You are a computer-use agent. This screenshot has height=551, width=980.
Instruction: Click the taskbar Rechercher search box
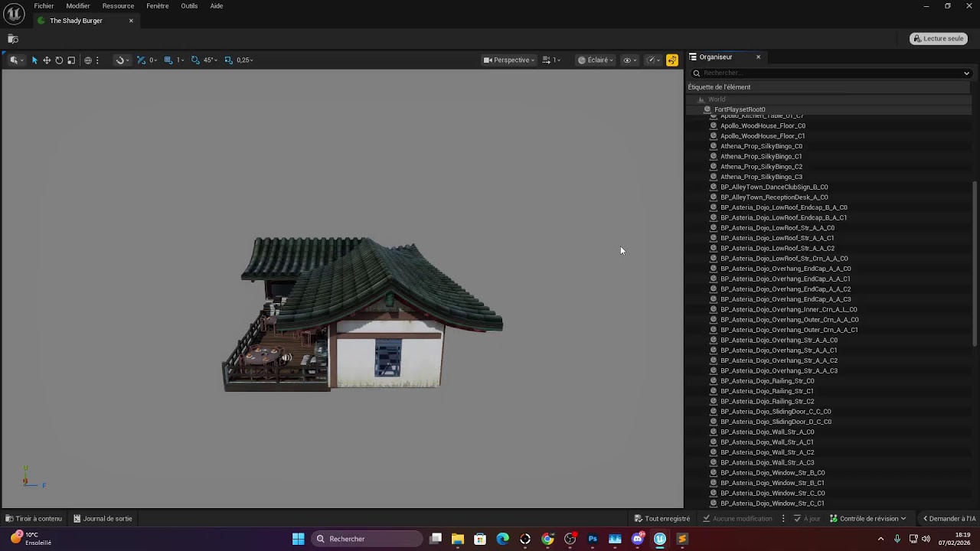[x=367, y=539]
